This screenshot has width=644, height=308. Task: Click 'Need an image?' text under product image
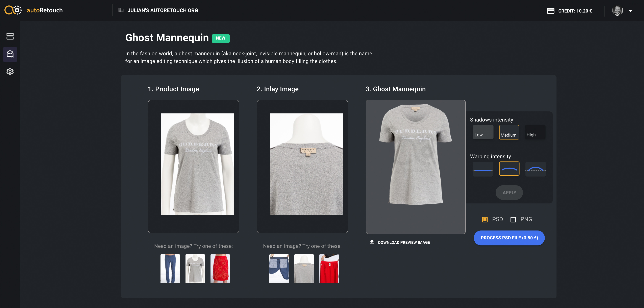click(193, 246)
